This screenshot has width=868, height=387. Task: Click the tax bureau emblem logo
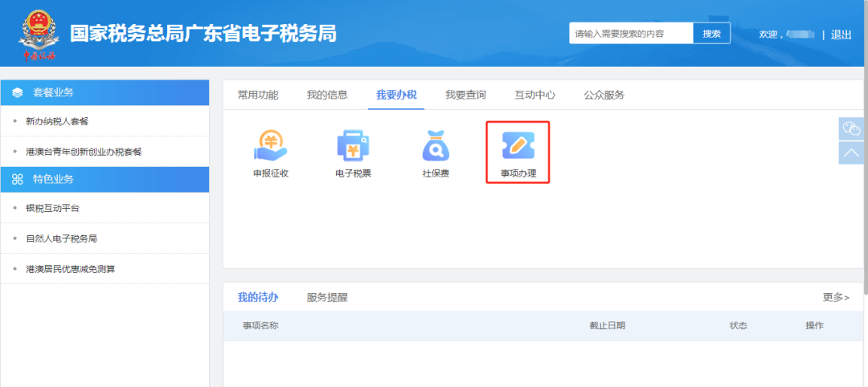[38, 35]
